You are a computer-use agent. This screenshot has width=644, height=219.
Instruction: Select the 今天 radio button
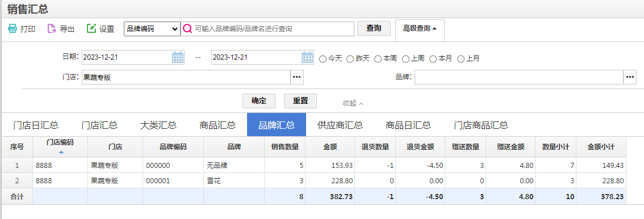pos(323,58)
